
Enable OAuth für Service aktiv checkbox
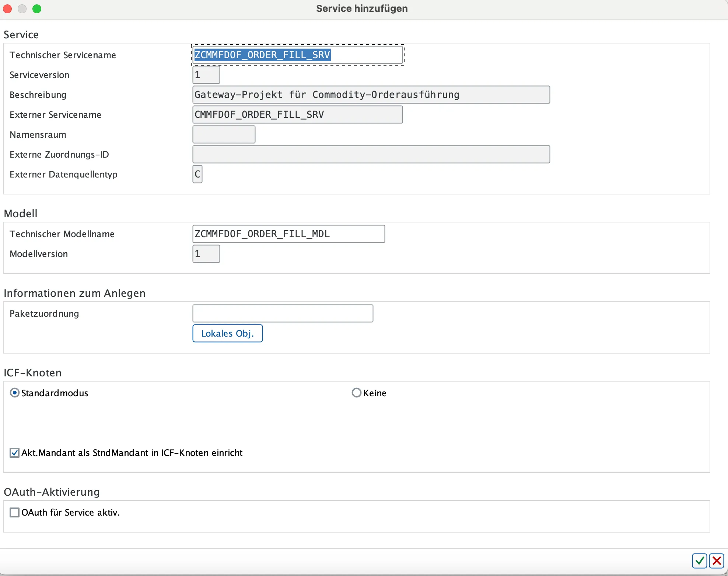click(x=15, y=512)
